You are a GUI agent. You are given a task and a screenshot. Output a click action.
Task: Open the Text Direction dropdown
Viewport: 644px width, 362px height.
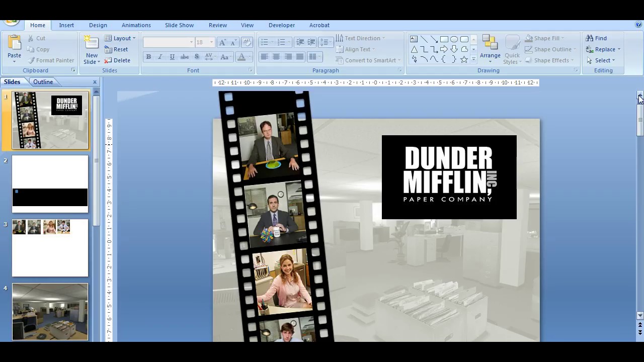point(360,38)
